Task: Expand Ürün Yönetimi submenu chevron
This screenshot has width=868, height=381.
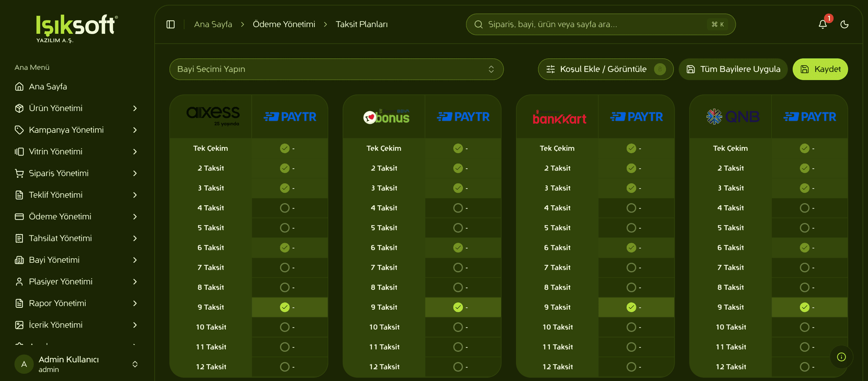Action: click(135, 108)
